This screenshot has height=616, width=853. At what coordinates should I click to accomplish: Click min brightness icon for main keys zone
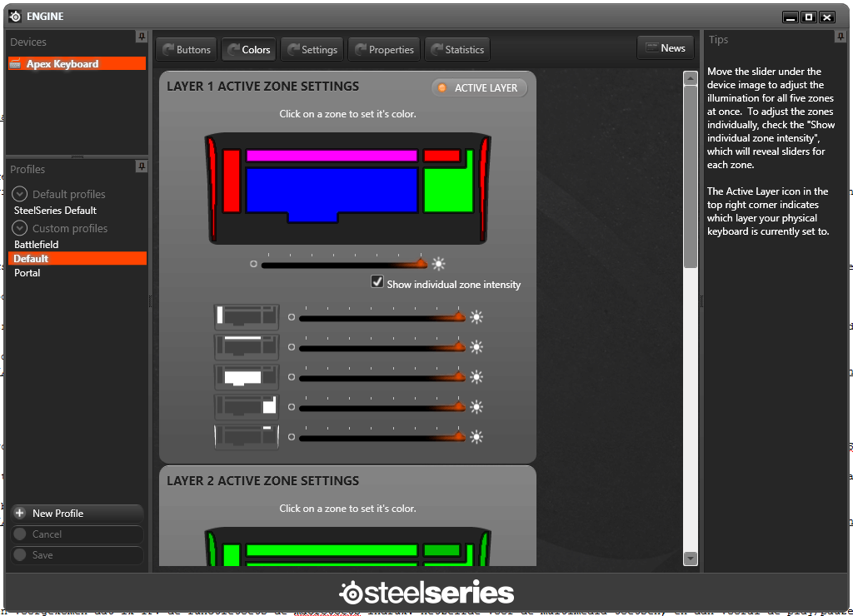(292, 377)
